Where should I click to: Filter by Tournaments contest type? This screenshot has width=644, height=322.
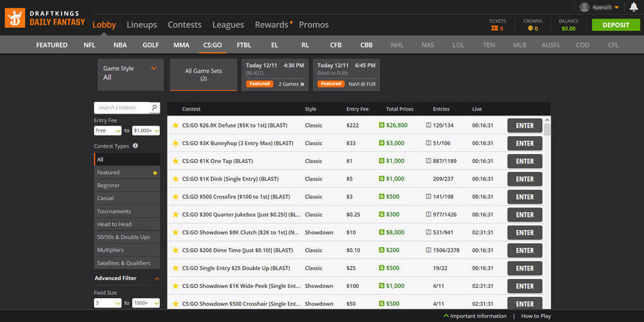(x=127, y=211)
